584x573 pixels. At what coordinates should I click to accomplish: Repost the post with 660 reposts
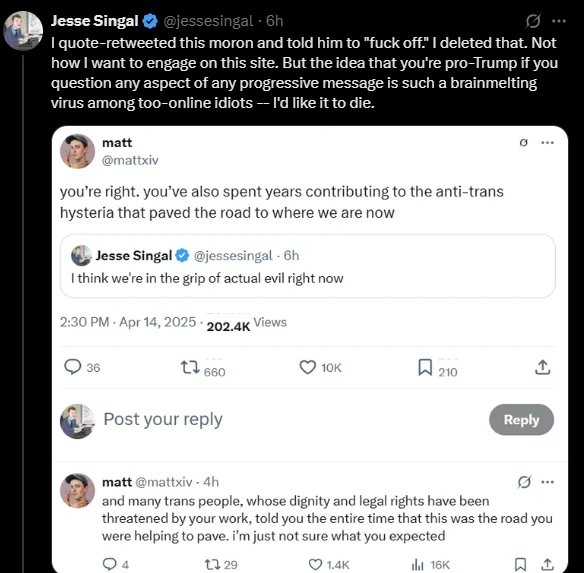[190, 367]
